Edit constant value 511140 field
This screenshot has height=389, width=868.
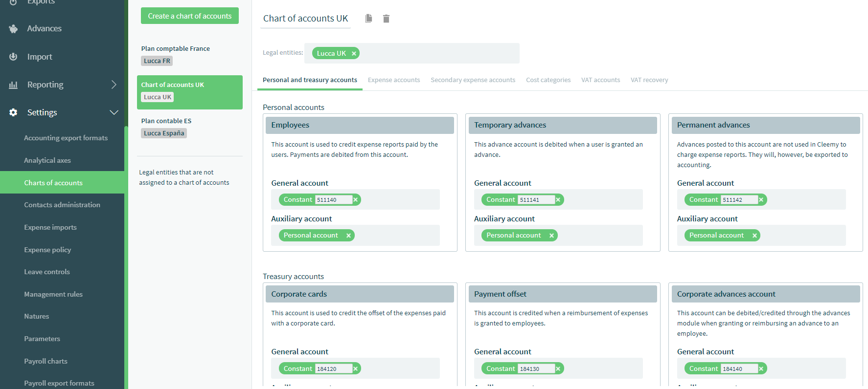click(x=333, y=200)
